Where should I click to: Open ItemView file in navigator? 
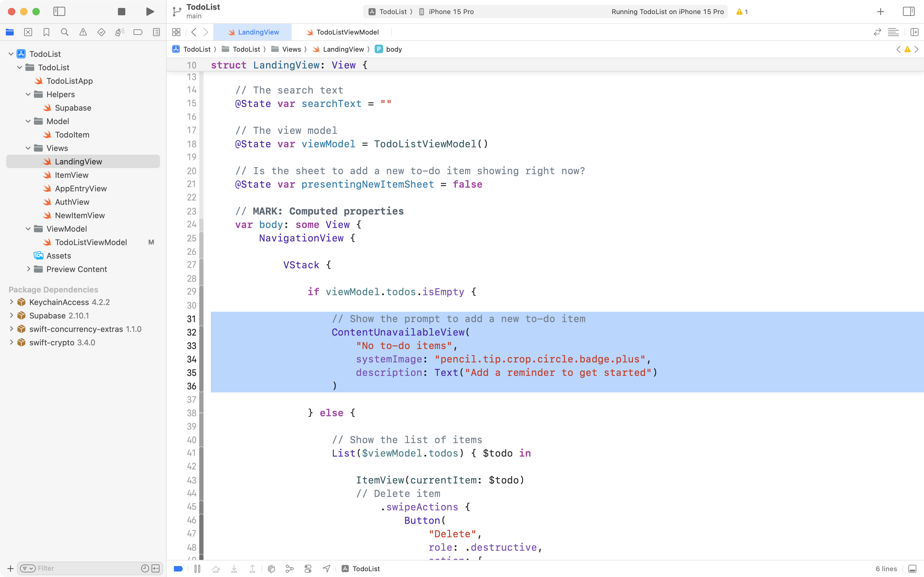click(x=71, y=175)
